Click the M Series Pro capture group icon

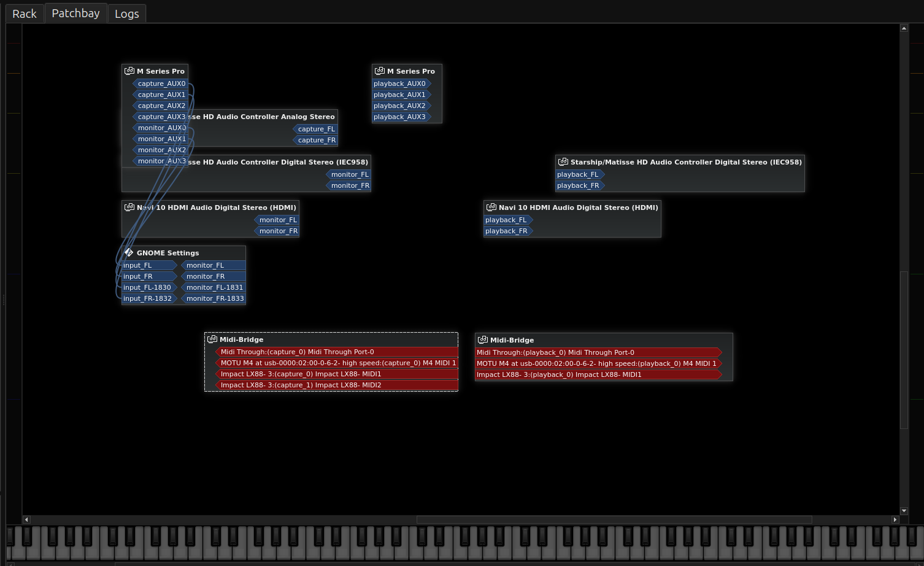(129, 71)
